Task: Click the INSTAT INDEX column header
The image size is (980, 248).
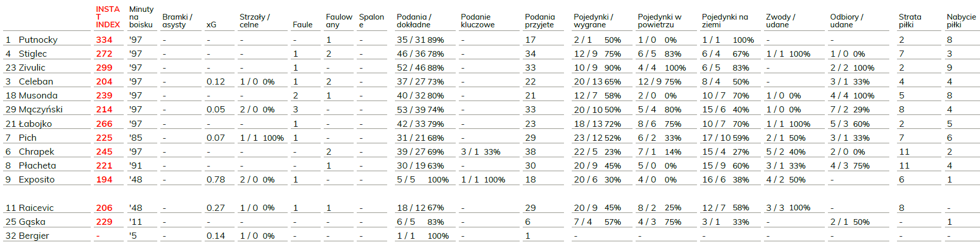Action: pyautogui.click(x=108, y=16)
